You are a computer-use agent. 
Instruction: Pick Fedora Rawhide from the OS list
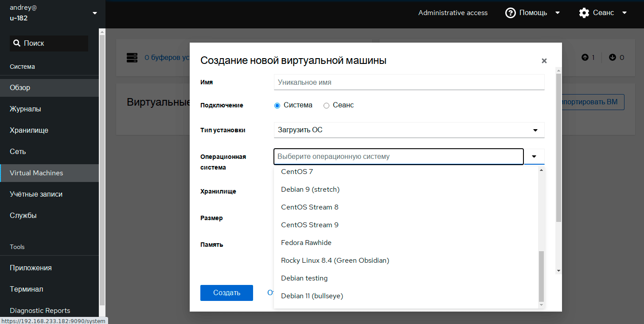306,243
